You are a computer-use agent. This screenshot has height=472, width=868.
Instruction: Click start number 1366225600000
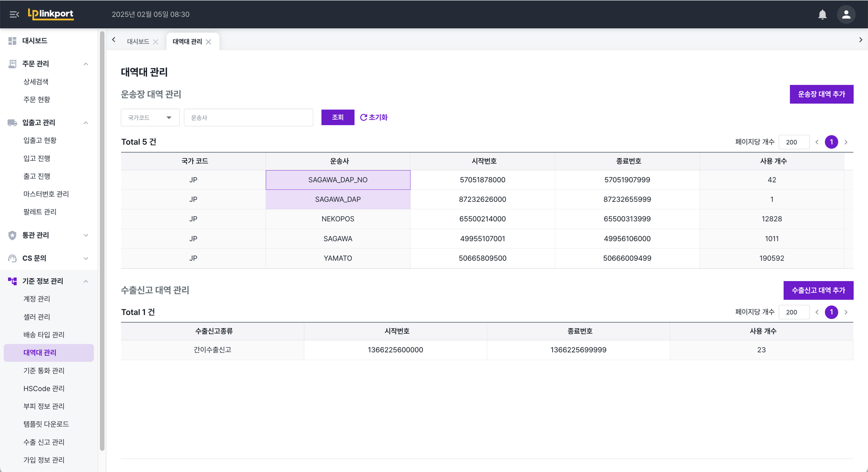pyautogui.click(x=395, y=350)
